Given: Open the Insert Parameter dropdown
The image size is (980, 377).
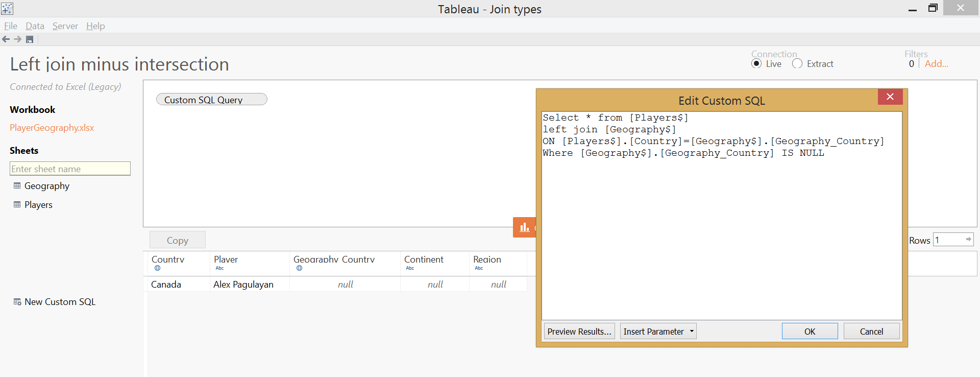Looking at the screenshot, I should [x=658, y=331].
